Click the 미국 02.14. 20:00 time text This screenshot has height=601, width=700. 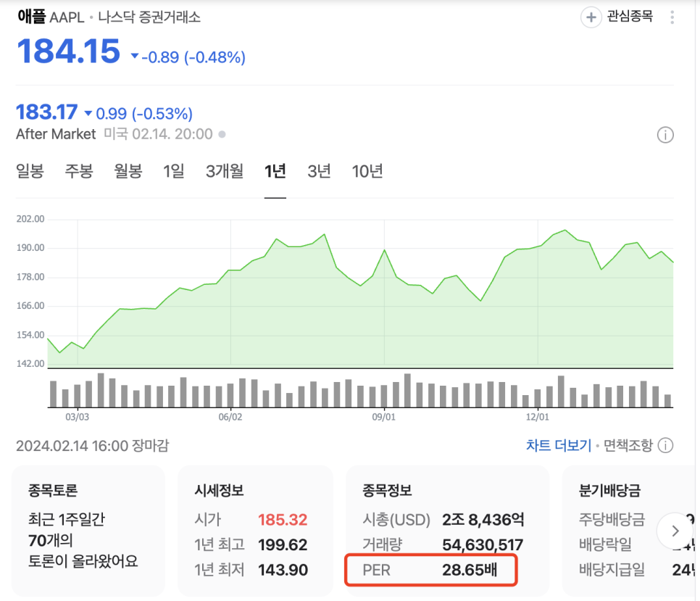[x=158, y=134]
